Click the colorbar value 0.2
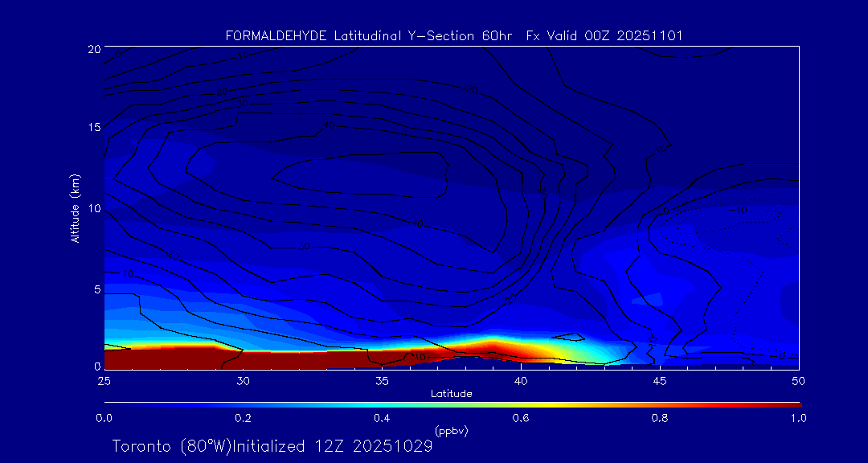Image resolution: width=868 pixels, height=463 pixels. pos(243,418)
